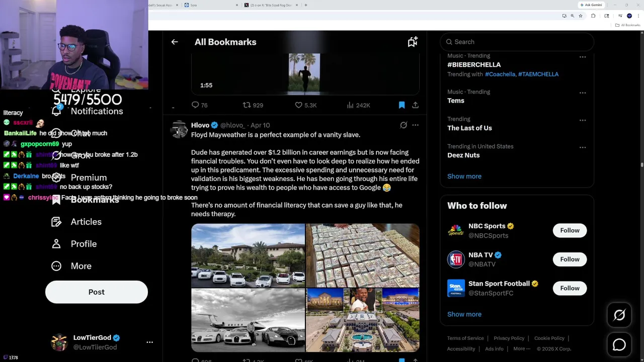
Task: Open the black-and-white jet photo
Action: 248,320
